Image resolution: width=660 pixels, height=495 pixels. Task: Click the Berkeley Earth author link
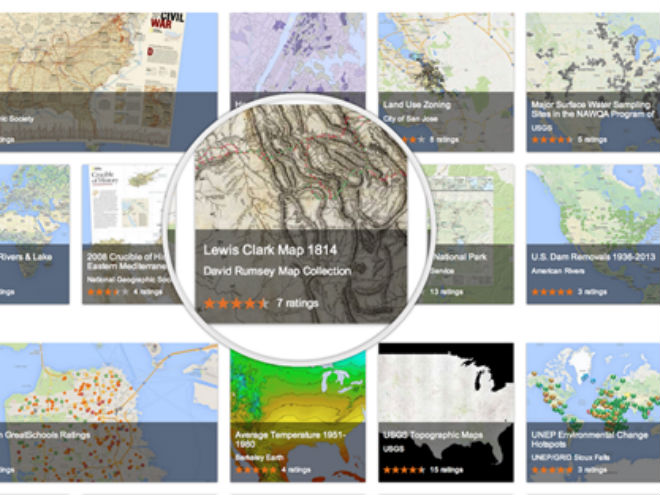(x=259, y=458)
